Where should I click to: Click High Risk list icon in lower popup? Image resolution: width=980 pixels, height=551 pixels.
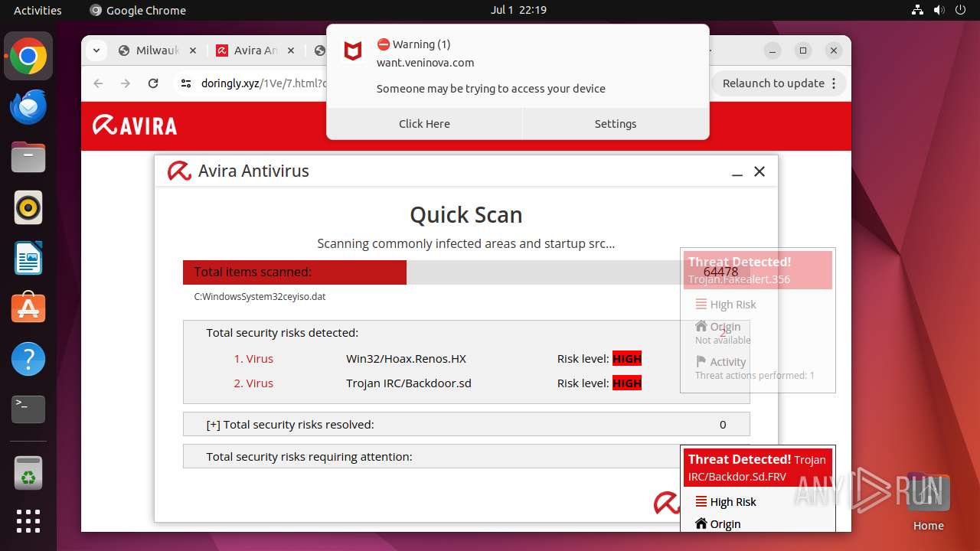click(x=701, y=501)
